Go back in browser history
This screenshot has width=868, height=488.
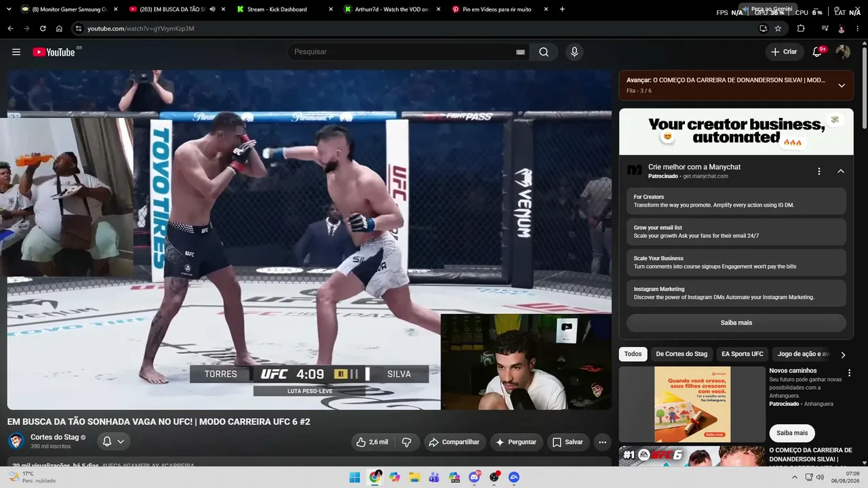(x=10, y=28)
